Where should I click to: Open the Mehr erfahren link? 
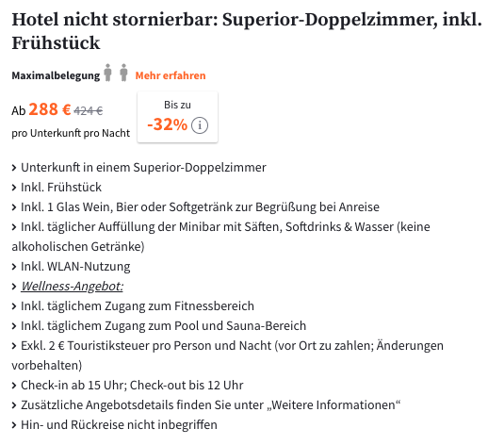[171, 75]
